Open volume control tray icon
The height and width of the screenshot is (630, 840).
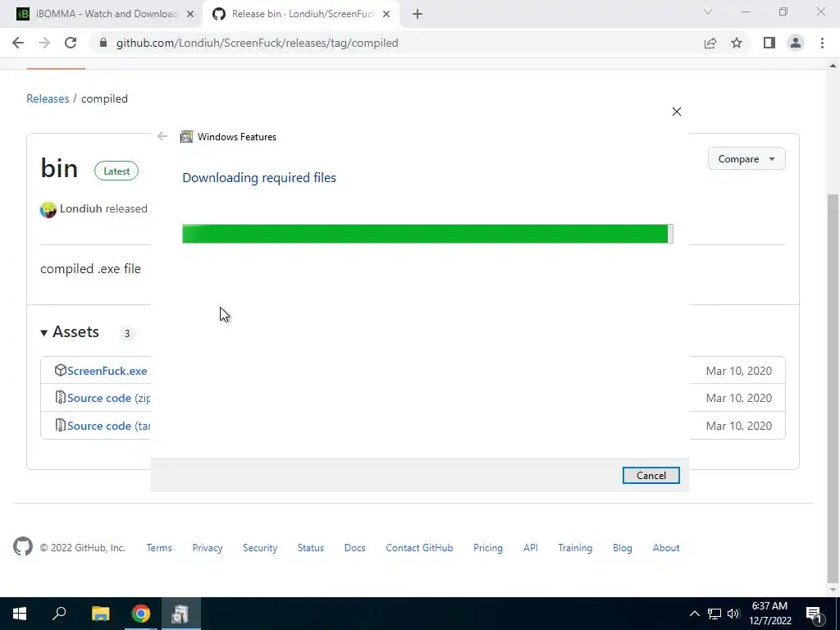click(733, 614)
